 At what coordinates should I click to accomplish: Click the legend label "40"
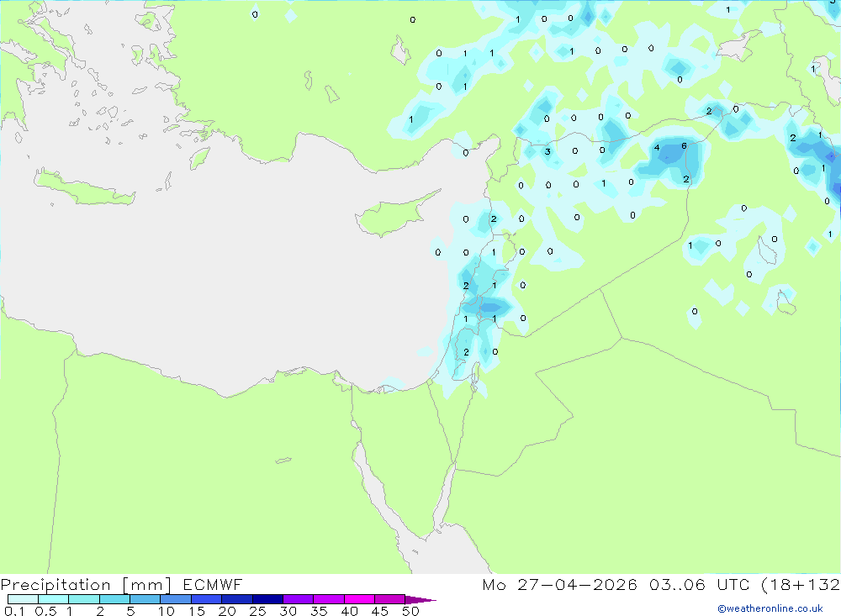[350, 611]
